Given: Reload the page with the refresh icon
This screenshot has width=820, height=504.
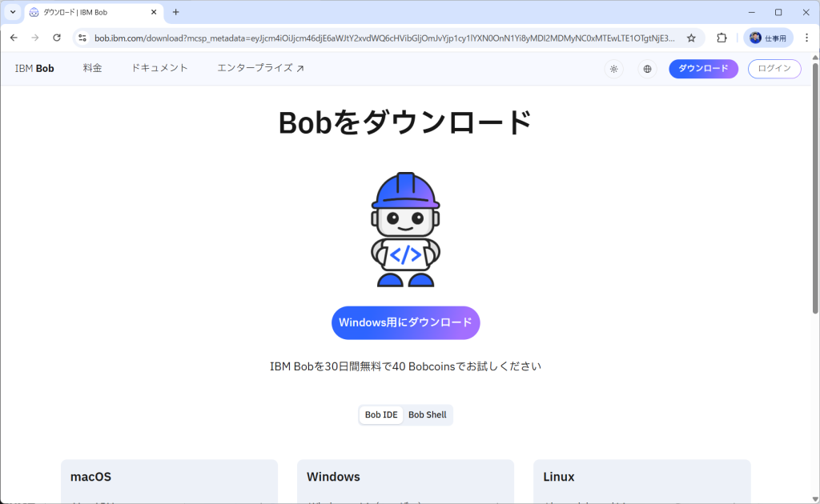Looking at the screenshot, I should click(x=57, y=38).
